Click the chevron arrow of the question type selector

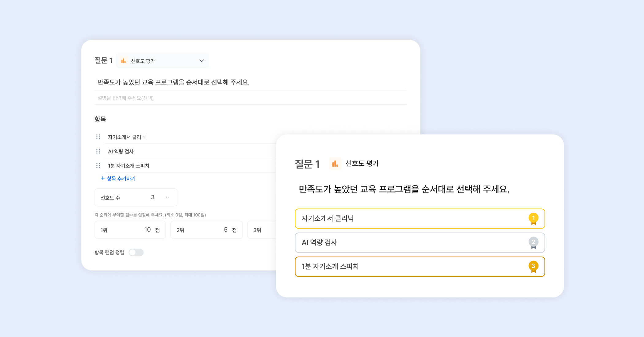pyautogui.click(x=201, y=61)
